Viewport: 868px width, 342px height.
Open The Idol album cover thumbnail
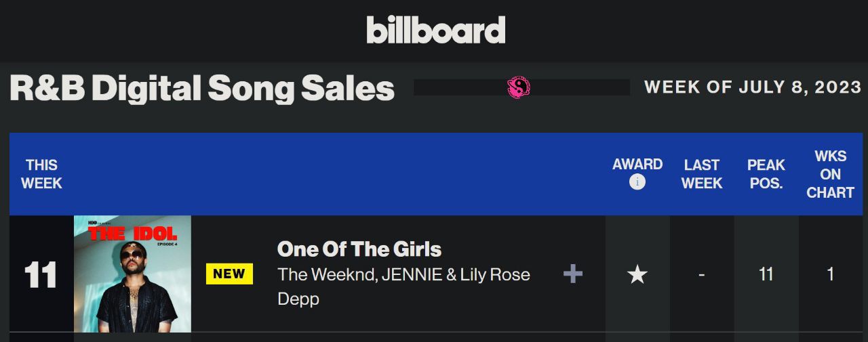tap(132, 274)
